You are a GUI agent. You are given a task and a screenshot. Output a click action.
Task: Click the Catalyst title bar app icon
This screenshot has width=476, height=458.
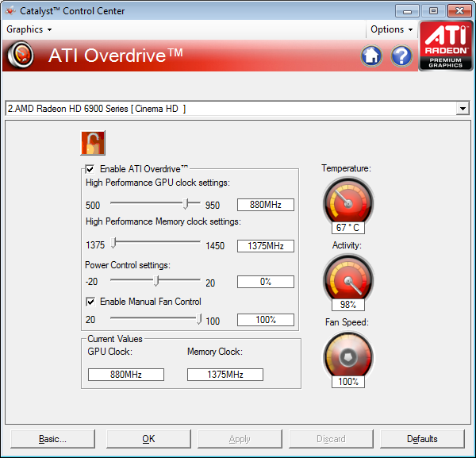(x=10, y=11)
